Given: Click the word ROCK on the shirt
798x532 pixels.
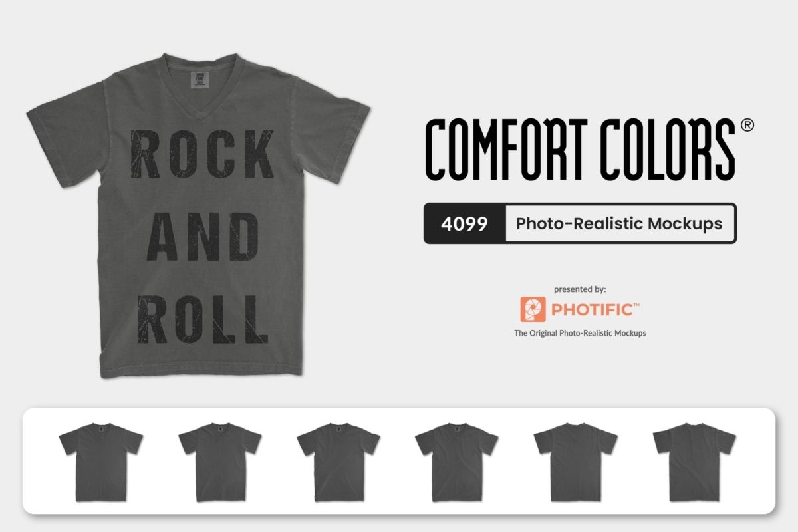Looking at the screenshot, I should (201, 154).
